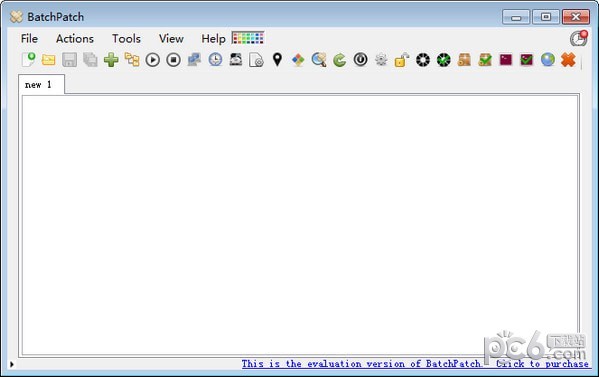Close the BatchPatch window

click(576, 17)
